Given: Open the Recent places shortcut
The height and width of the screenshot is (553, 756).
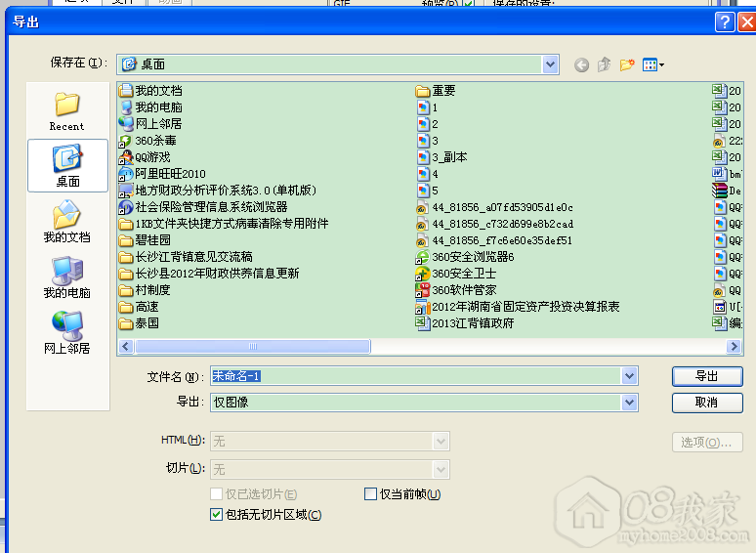Looking at the screenshot, I should coord(66,110).
